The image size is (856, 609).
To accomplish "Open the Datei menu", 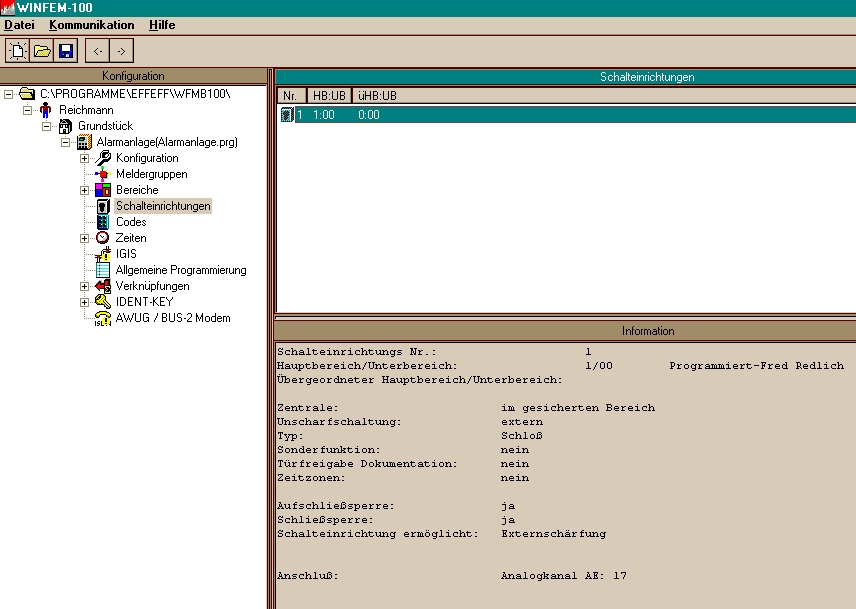I will 19,24.
